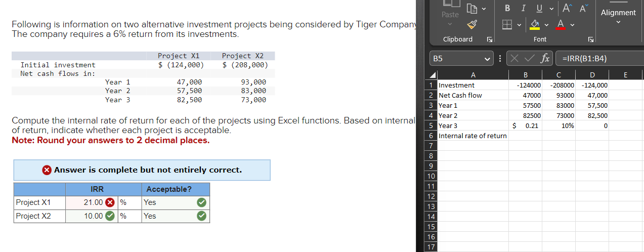The height and width of the screenshot is (252, 644).
Task: Open the Name Box dropdown arrow
Action: (x=488, y=59)
